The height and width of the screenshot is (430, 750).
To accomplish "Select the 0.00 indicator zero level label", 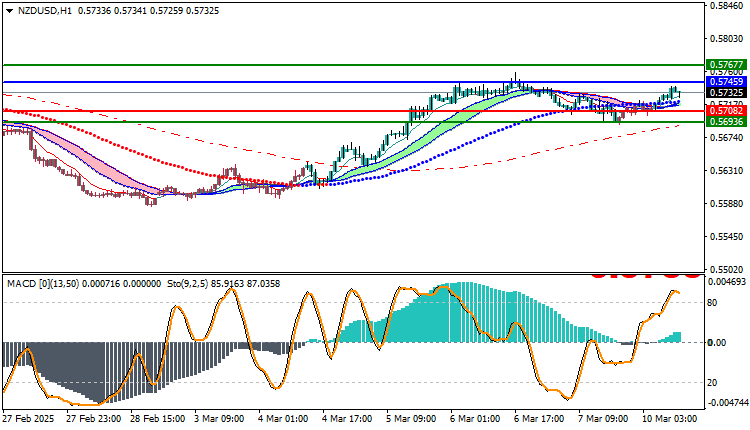I will 717,342.
